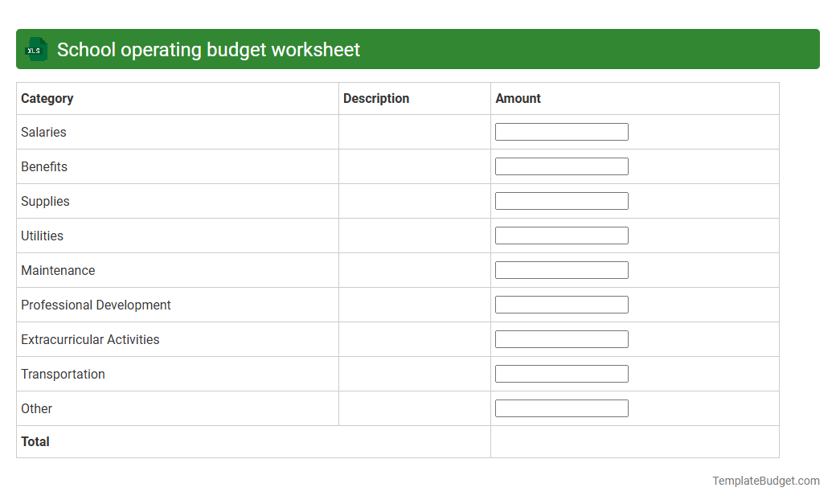The width and height of the screenshot is (836, 504).
Task: Click the TemplateBudget.com link
Action: (x=765, y=481)
